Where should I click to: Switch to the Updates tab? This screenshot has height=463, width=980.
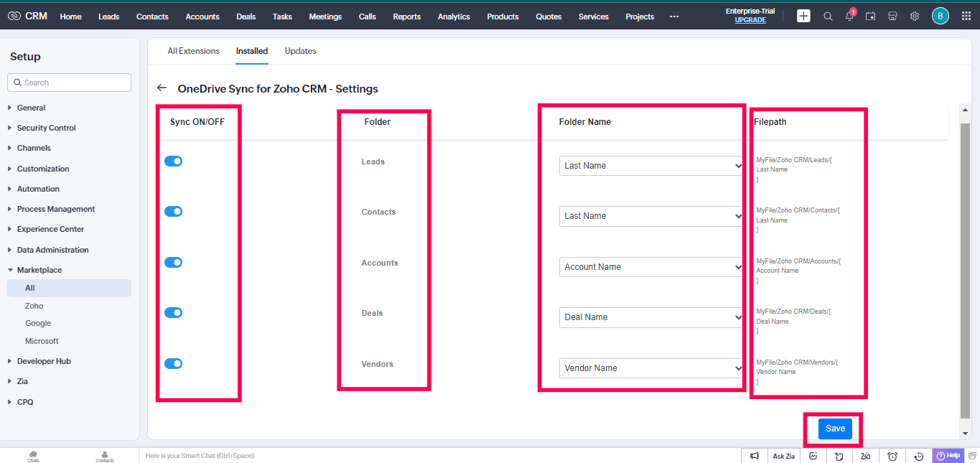(300, 51)
